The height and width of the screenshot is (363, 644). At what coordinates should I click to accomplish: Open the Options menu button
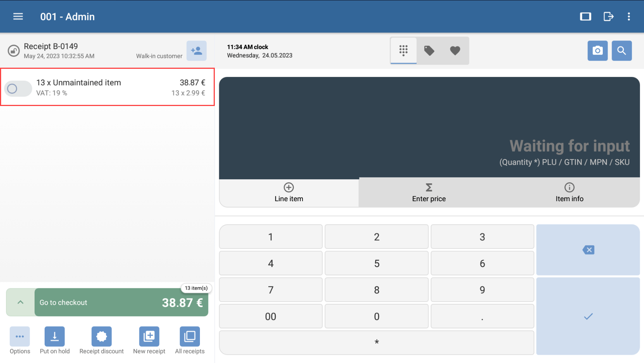coord(20,340)
